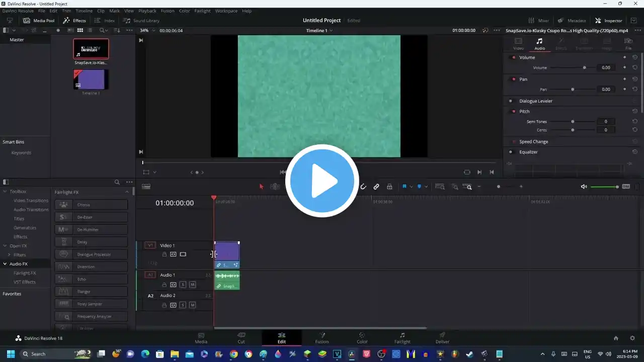Disable the Pitch toggle

tap(513, 112)
